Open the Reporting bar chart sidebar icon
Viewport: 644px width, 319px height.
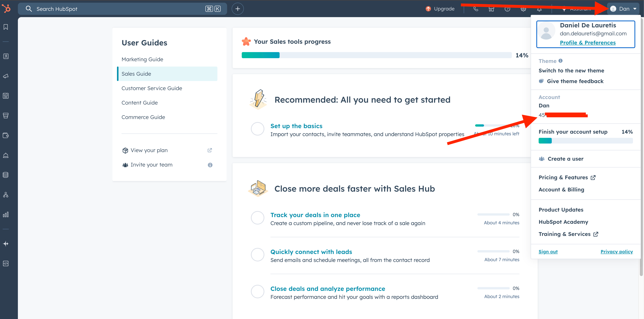tap(6, 214)
